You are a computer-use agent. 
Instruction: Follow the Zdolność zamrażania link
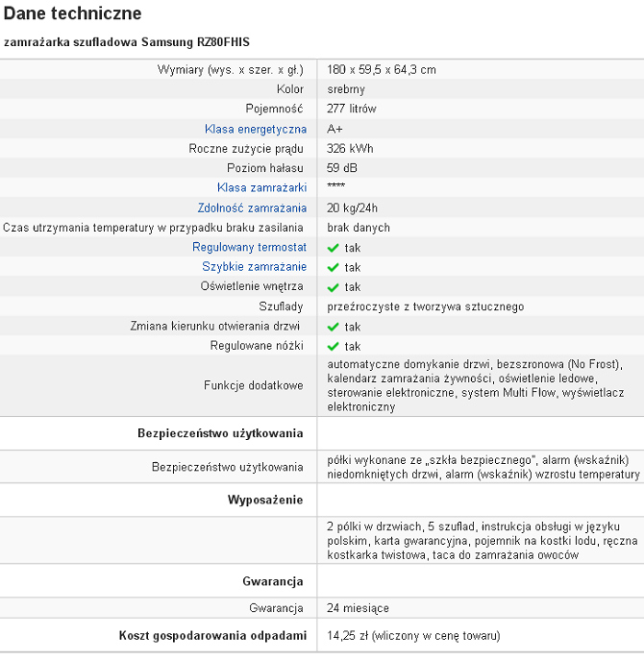[x=252, y=208]
